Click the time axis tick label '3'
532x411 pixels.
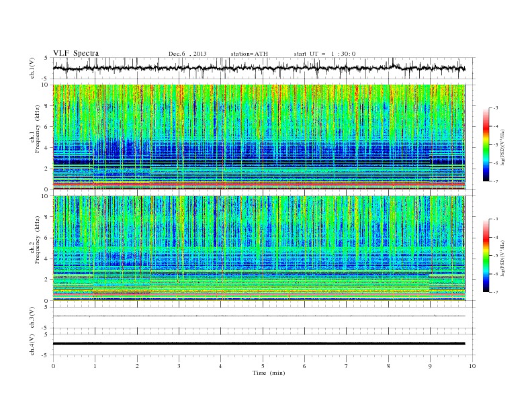[x=179, y=366]
